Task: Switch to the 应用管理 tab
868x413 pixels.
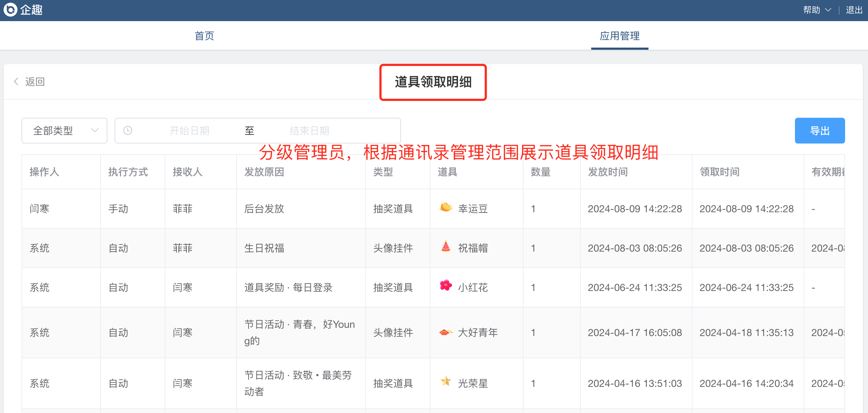Action: pos(619,36)
